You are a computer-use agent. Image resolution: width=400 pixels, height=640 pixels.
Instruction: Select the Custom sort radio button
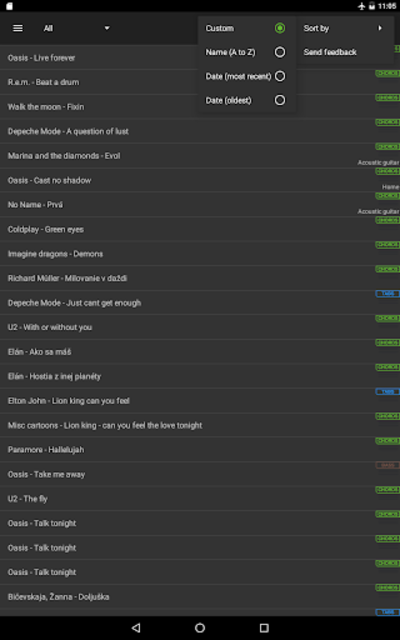point(280,28)
